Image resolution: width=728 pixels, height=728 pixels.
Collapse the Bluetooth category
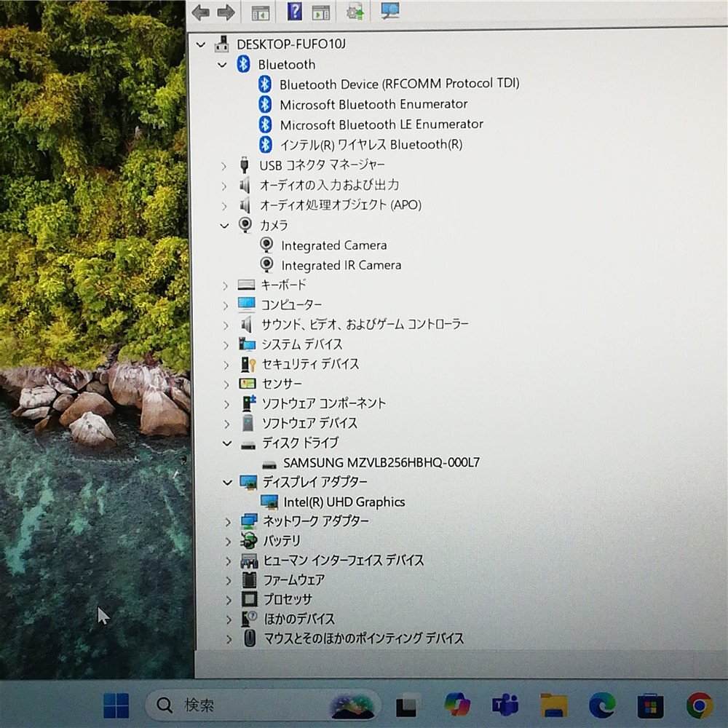click(222, 65)
